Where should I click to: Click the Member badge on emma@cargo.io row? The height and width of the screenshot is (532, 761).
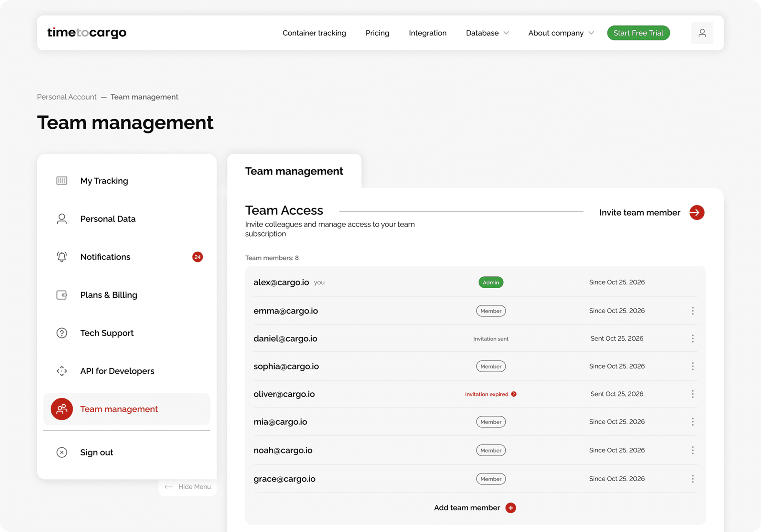tap(490, 311)
